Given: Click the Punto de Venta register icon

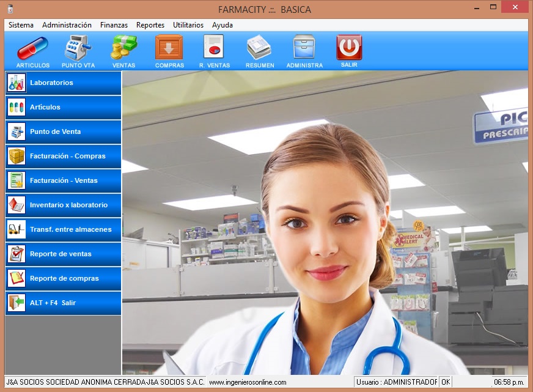Looking at the screenshot, I should 17,131.
